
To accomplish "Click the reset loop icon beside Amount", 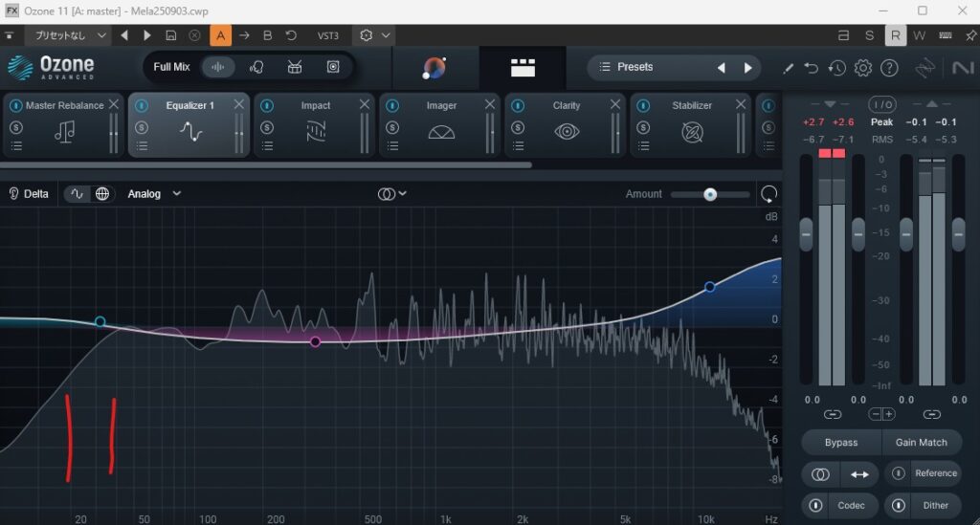I will tap(768, 194).
